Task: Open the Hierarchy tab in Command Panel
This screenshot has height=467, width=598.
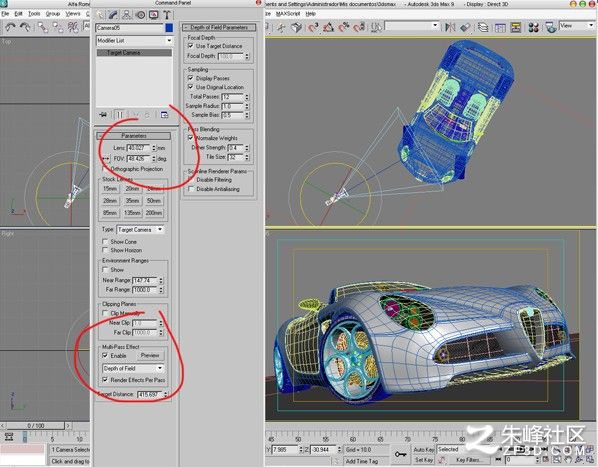Action: (x=127, y=15)
